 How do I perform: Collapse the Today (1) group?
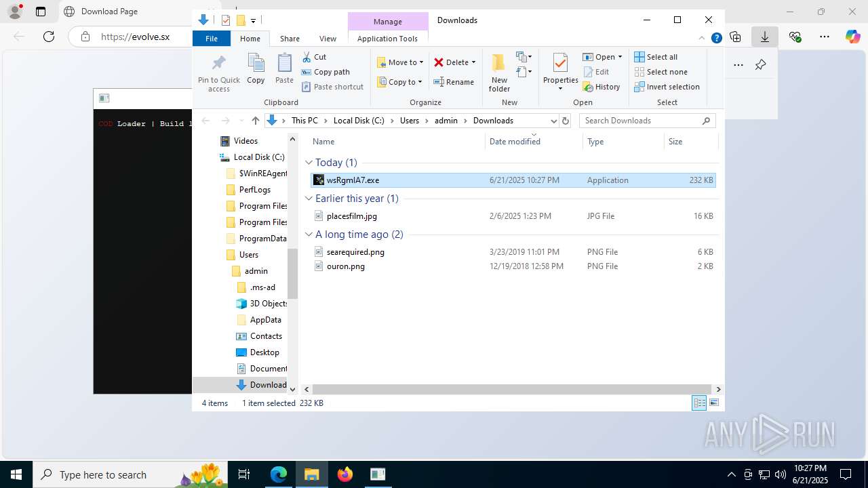[309, 163]
